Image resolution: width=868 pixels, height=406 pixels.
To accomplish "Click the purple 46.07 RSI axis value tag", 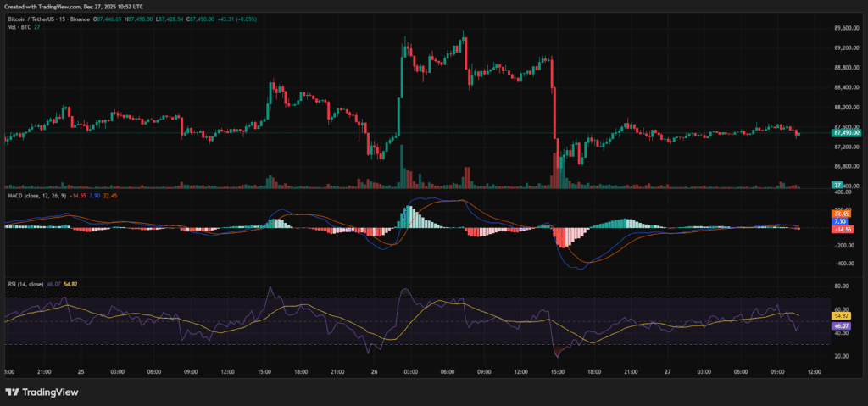I will [842, 325].
